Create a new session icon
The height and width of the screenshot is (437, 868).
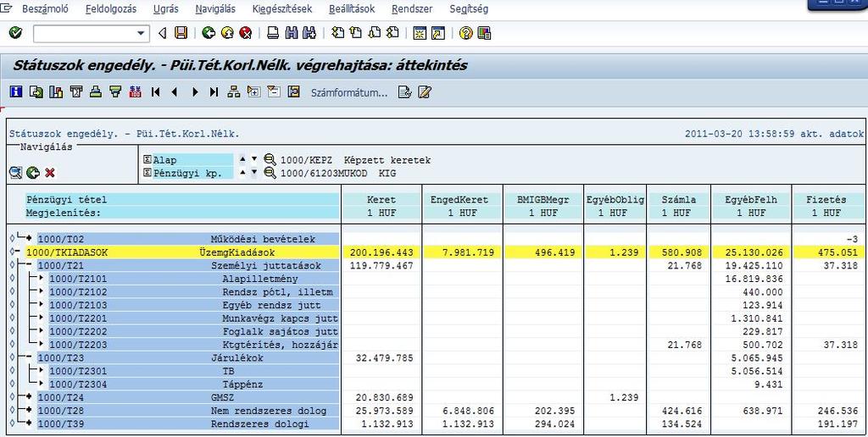pos(420,33)
